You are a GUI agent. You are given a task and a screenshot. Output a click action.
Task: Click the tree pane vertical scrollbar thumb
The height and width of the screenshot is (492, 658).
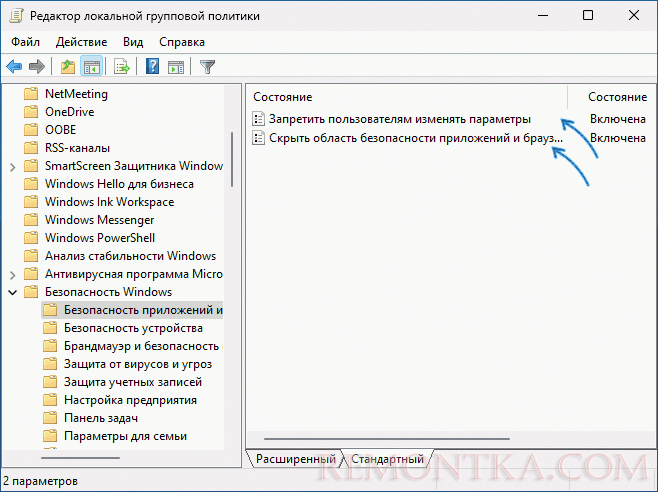(232, 160)
